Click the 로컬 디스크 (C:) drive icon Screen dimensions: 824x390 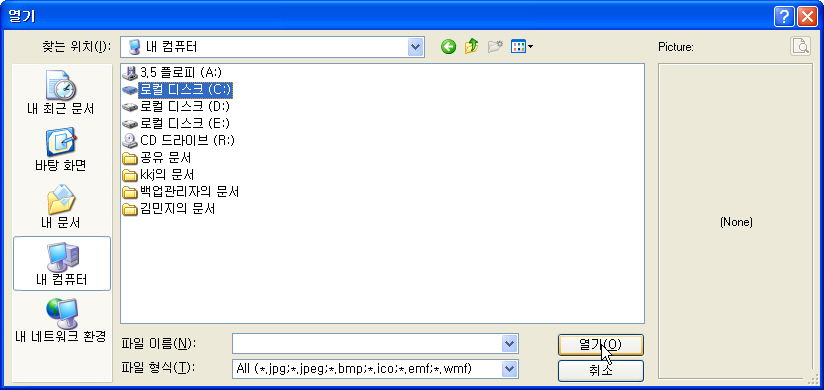129,90
